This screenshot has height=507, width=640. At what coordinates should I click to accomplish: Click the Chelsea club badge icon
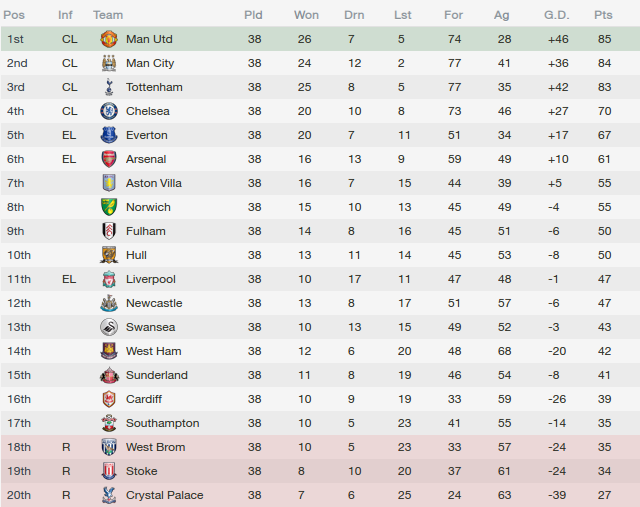[x=109, y=111]
